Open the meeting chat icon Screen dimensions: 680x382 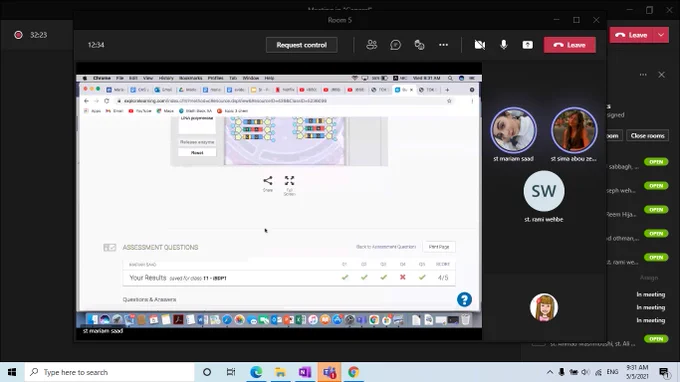click(396, 45)
